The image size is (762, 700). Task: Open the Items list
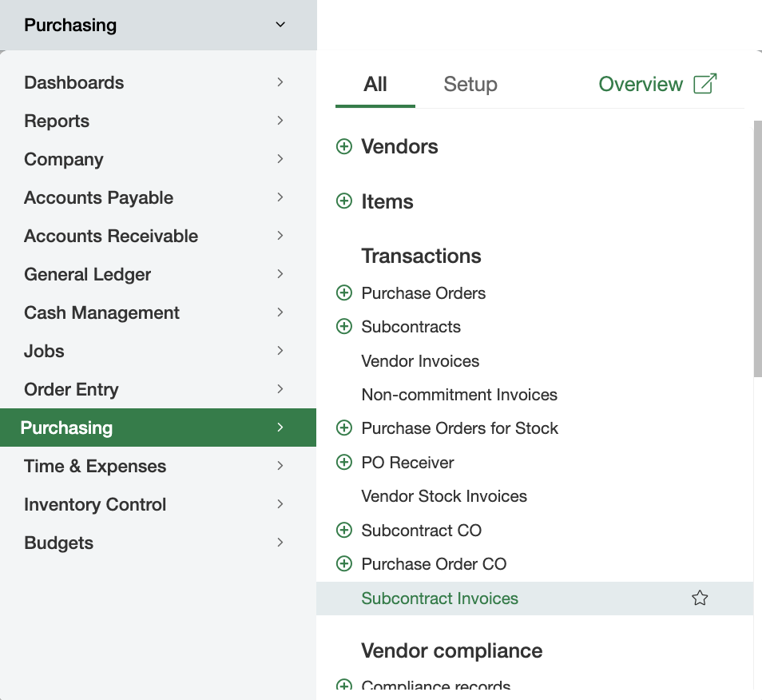click(387, 201)
